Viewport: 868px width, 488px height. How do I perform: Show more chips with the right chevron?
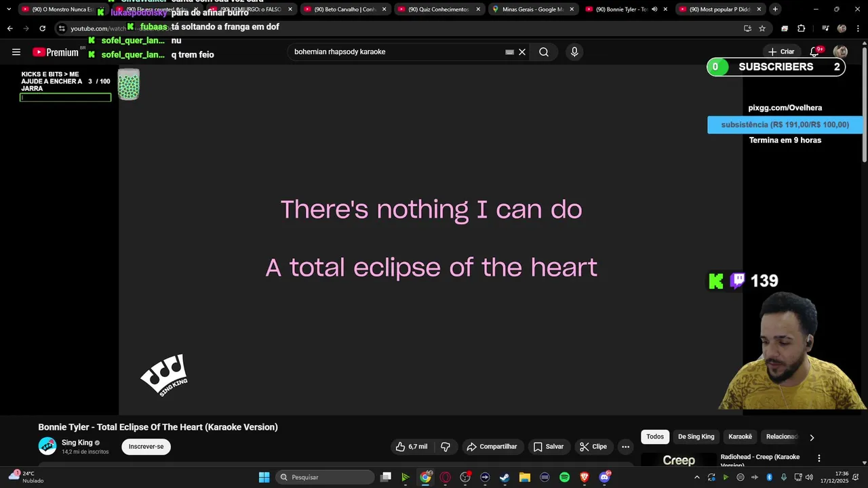(x=812, y=437)
